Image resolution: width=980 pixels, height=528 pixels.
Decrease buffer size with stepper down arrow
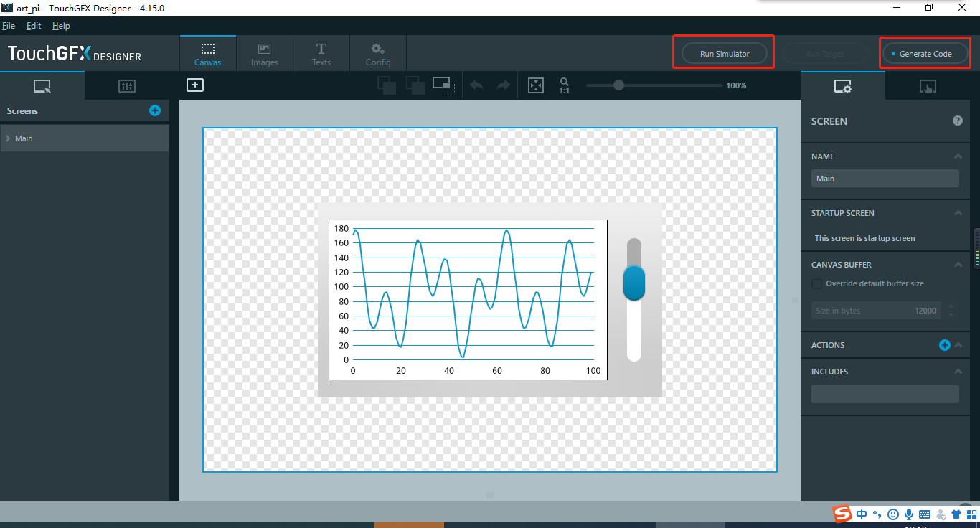coord(951,315)
